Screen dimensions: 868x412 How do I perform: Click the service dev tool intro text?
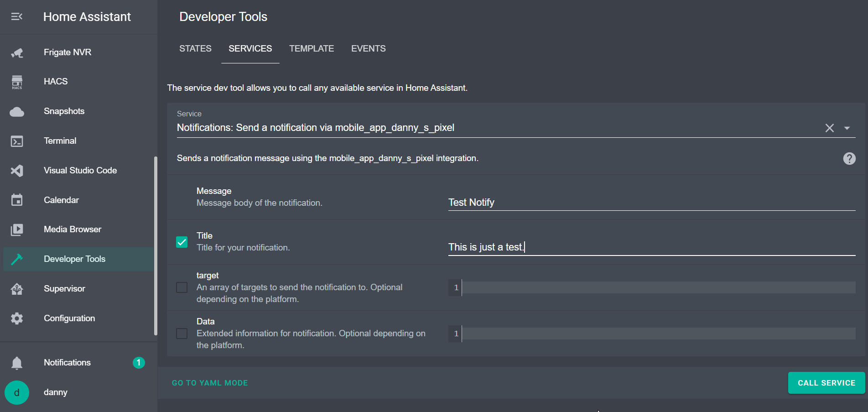[x=317, y=88]
